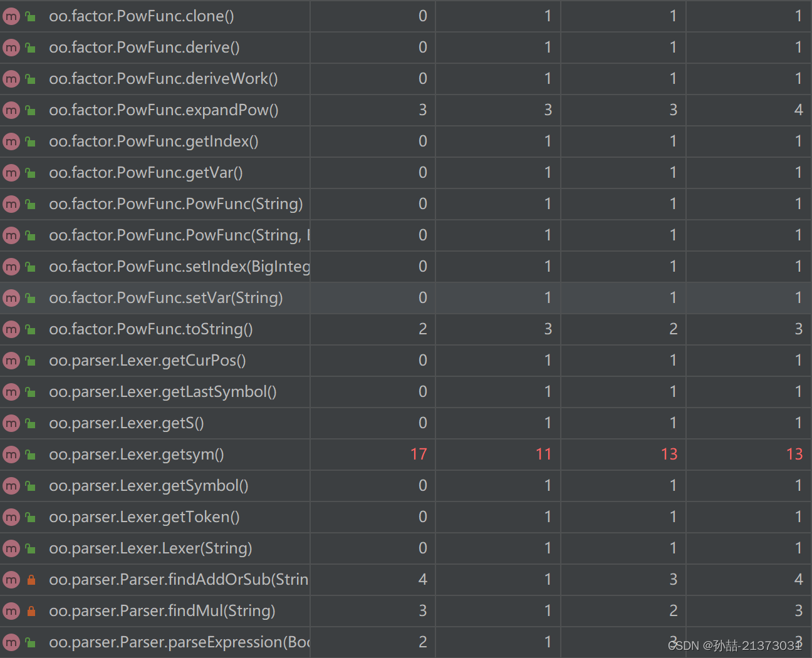The width and height of the screenshot is (812, 658).
Task: Click method icon for PowFunc.getVar()
Action: 11,173
